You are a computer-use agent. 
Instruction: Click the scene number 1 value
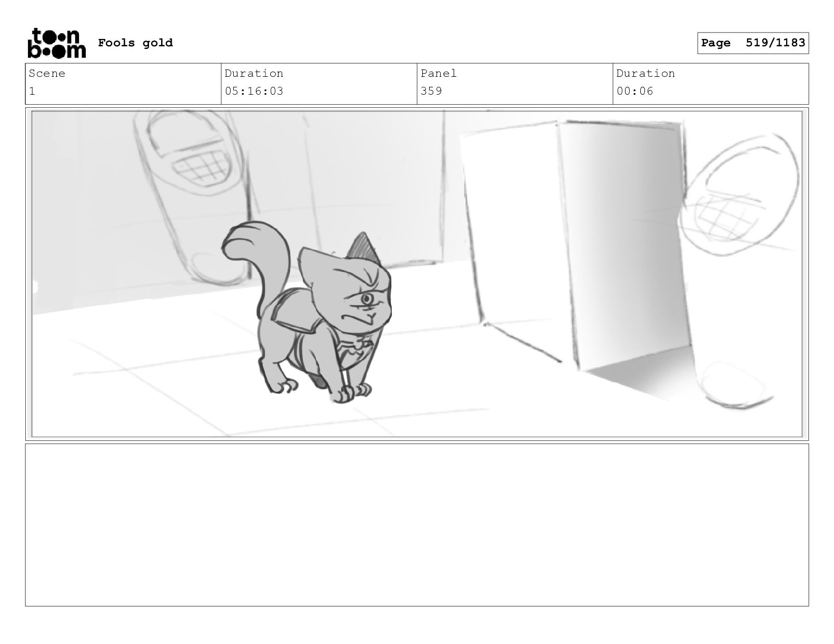click(32, 91)
